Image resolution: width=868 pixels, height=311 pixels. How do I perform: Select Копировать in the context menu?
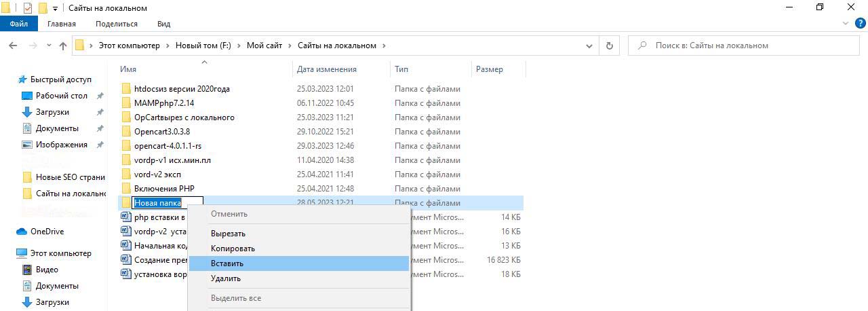tap(233, 249)
